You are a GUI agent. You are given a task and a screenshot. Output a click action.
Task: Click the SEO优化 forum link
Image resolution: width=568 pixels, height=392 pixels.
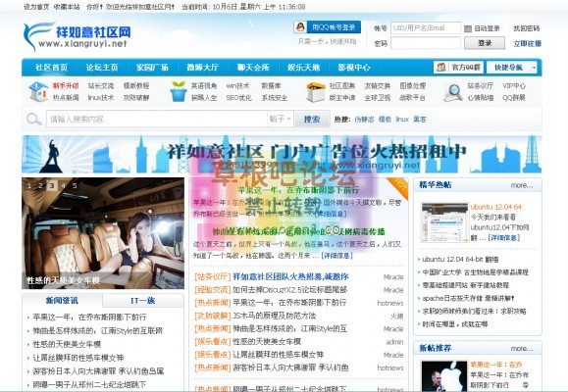pos(238,97)
